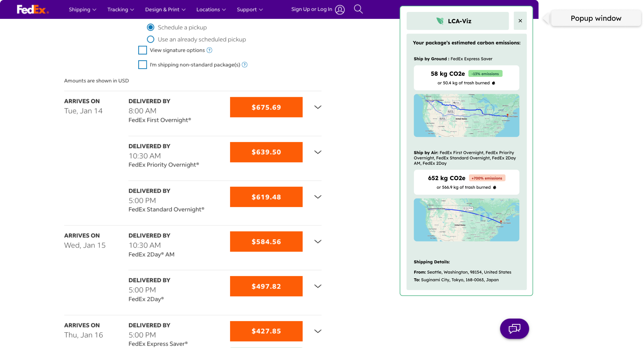Screen dimensions: 644x348
Task: Check the View signature options box
Action: [143, 50]
